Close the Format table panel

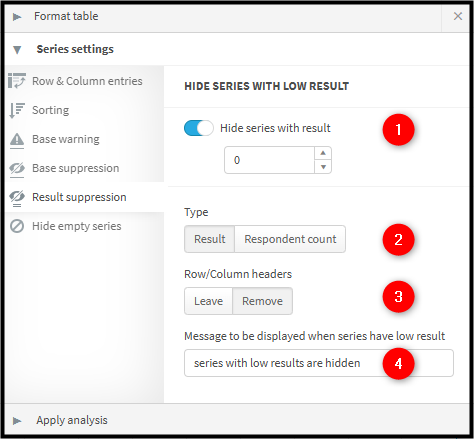click(458, 16)
